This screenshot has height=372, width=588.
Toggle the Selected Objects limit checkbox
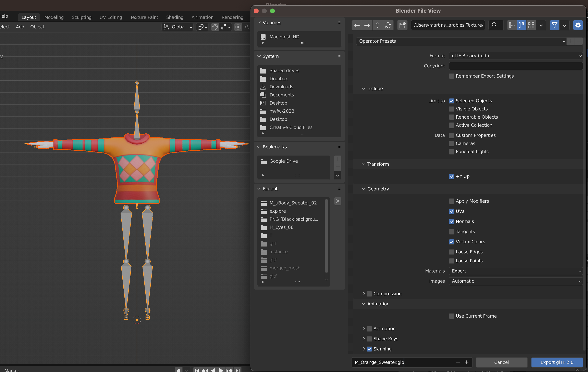click(451, 100)
